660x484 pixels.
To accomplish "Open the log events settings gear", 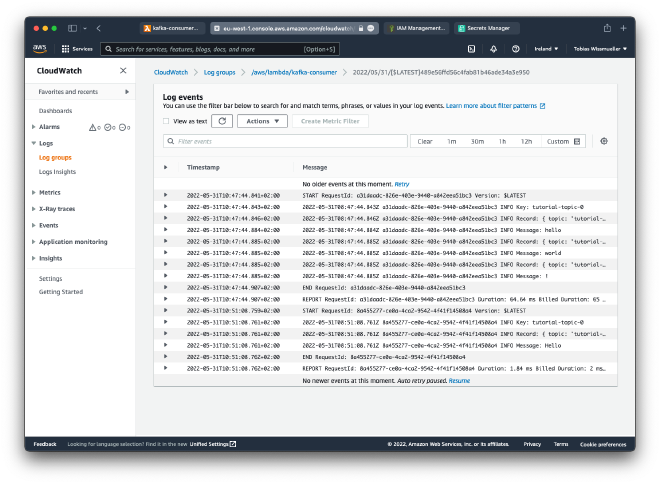I will 604,141.
